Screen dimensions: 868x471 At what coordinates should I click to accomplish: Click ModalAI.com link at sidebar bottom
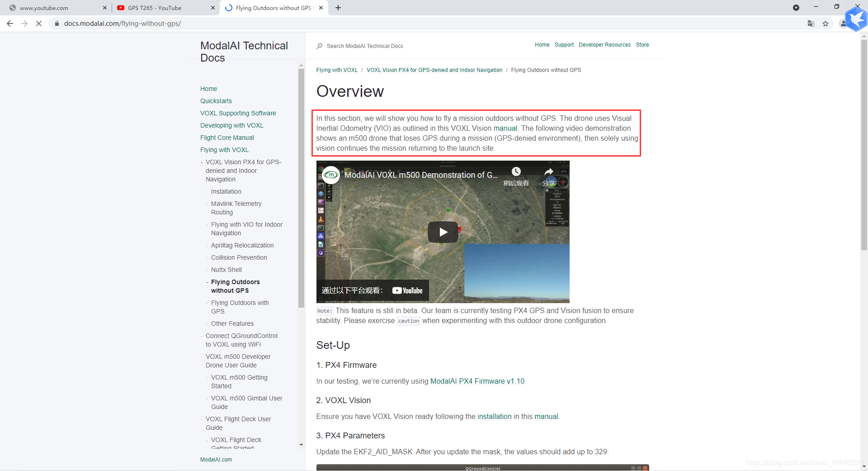click(216, 460)
